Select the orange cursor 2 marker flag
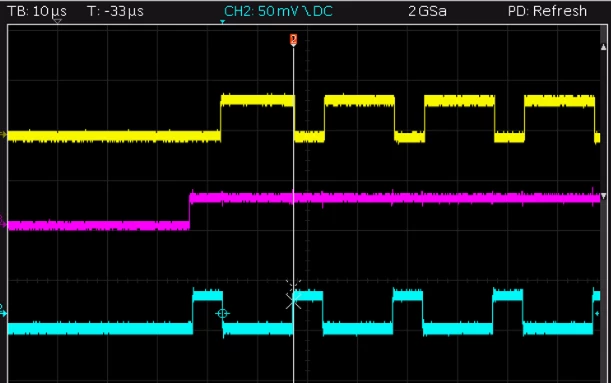 [x=293, y=40]
